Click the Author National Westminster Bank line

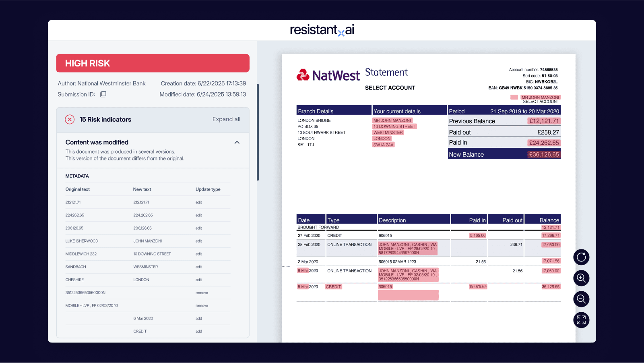(102, 83)
